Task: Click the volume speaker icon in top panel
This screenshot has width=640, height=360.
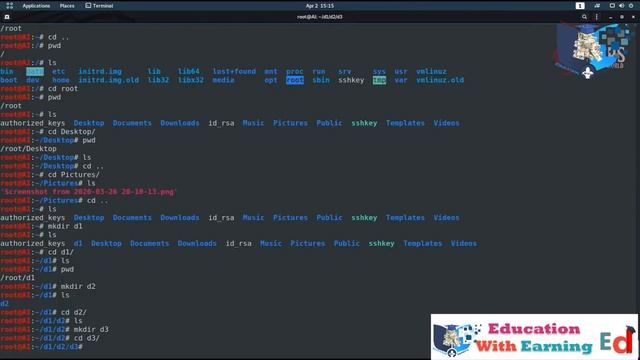Action: [x=621, y=6]
